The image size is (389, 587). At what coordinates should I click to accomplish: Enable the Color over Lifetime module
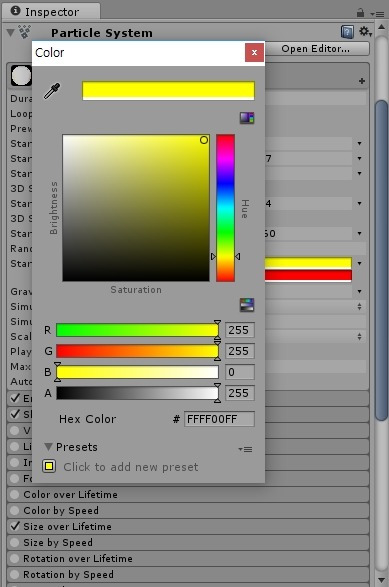tap(15, 495)
